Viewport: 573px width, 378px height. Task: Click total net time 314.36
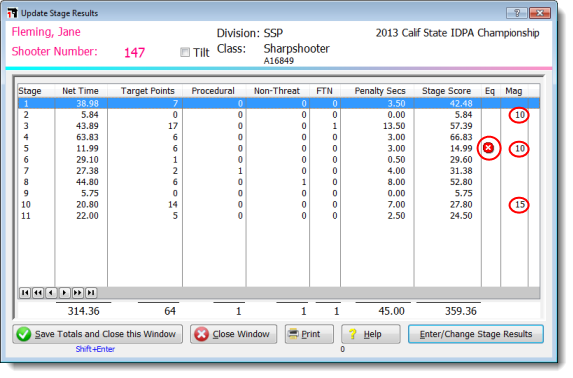pyautogui.click(x=83, y=311)
